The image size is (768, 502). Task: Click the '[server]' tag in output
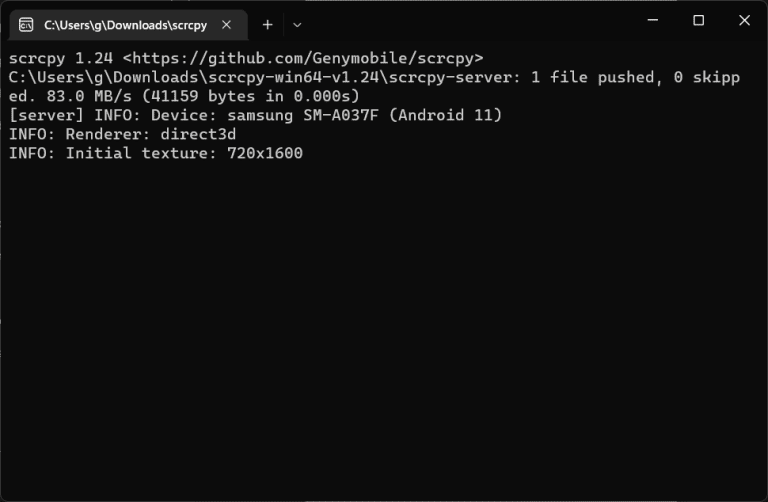pos(47,116)
